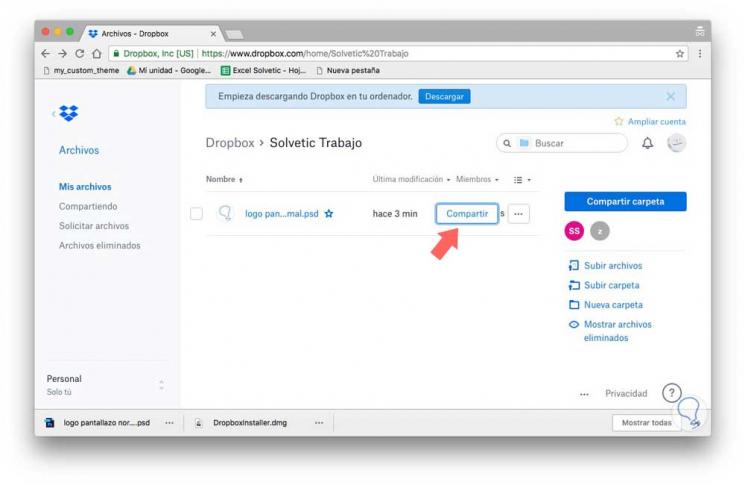The width and height of the screenshot is (745, 485).
Task: Open more options for logo pan...mal.psd row
Action: [x=518, y=214]
